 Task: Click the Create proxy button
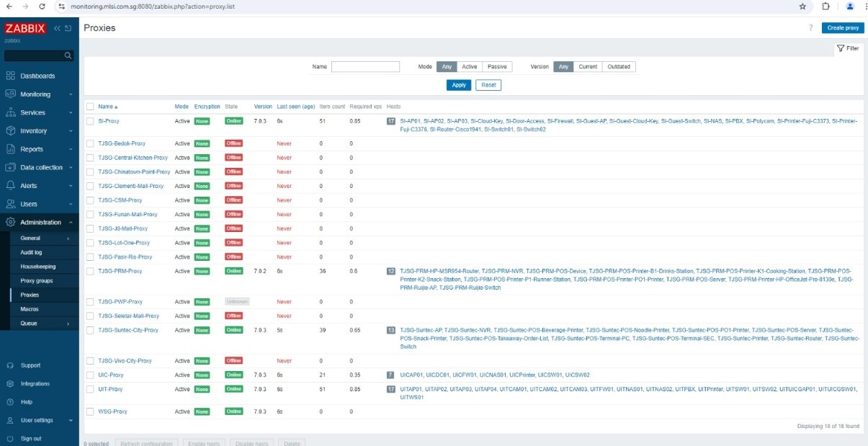842,28
